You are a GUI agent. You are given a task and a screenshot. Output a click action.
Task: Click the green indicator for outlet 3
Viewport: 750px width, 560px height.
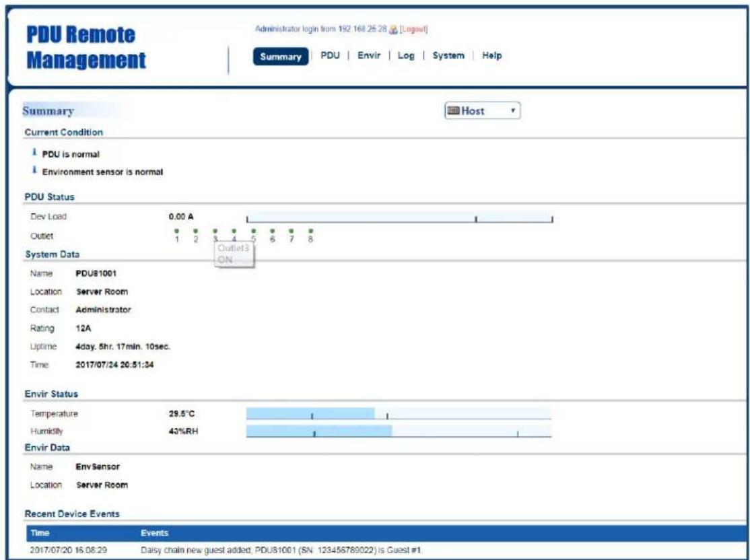(215, 230)
